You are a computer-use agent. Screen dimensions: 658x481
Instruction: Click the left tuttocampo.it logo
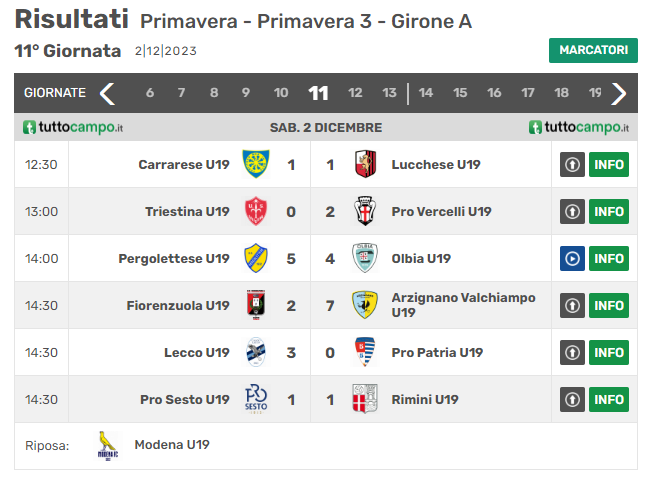(73, 127)
